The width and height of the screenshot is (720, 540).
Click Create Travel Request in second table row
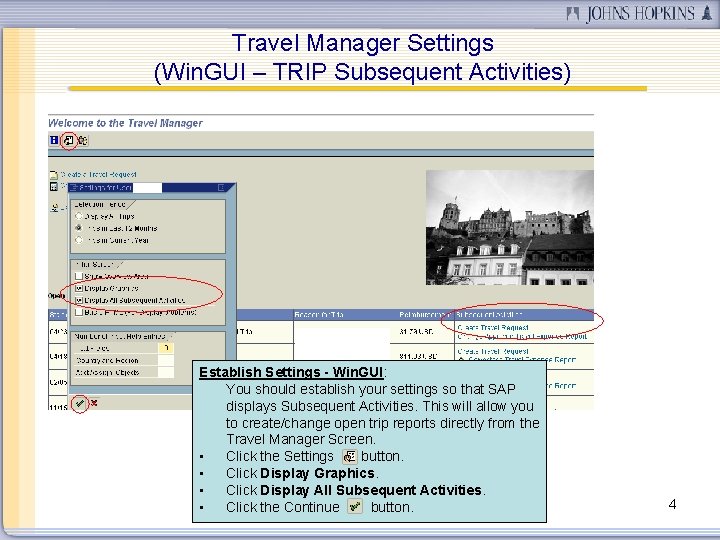(493, 351)
